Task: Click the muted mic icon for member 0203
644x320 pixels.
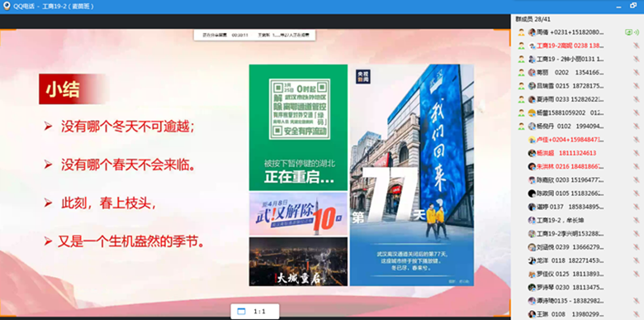Action: point(637,179)
